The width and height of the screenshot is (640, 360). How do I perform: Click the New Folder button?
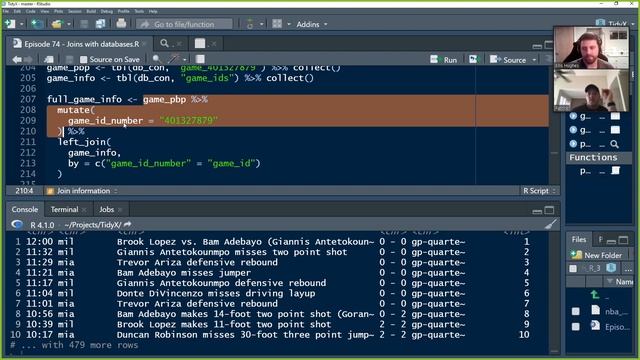pos(596,255)
